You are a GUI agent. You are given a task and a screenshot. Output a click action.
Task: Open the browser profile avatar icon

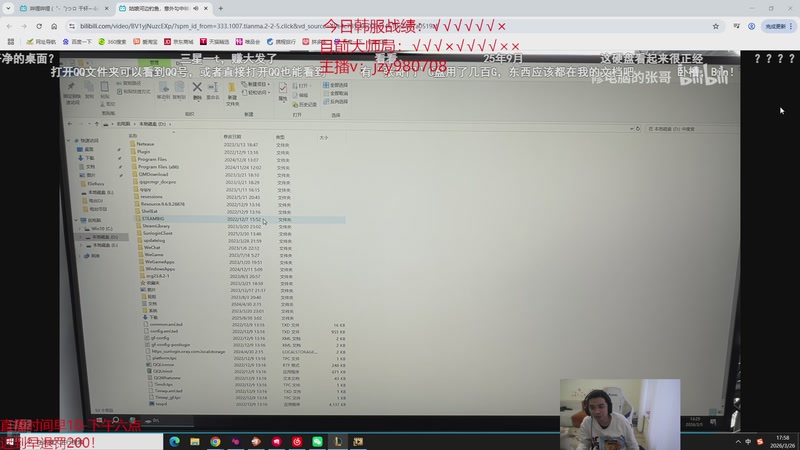[752, 26]
